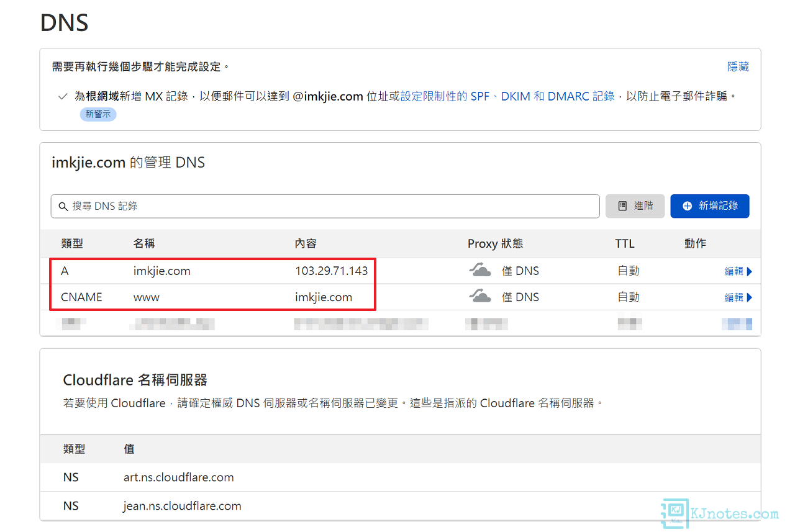
Task: Click the checkmark icon beside the MX warning
Action: [x=63, y=96]
